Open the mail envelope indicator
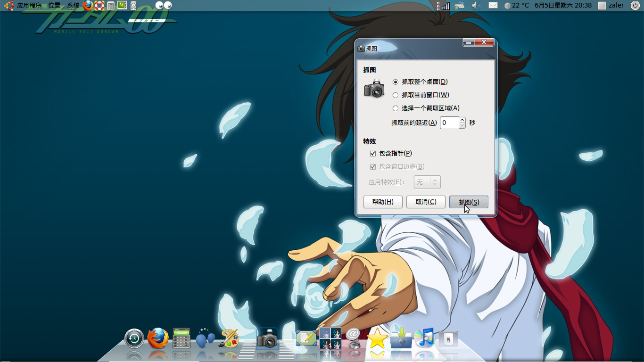Image resolution: width=644 pixels, height=362 pixels. tap(493, 6)
